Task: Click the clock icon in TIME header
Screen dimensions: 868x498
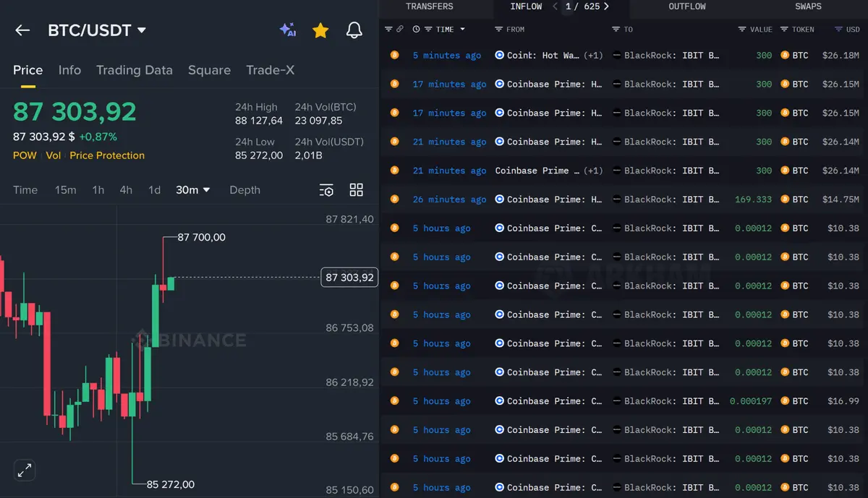Action: point(416,30)
